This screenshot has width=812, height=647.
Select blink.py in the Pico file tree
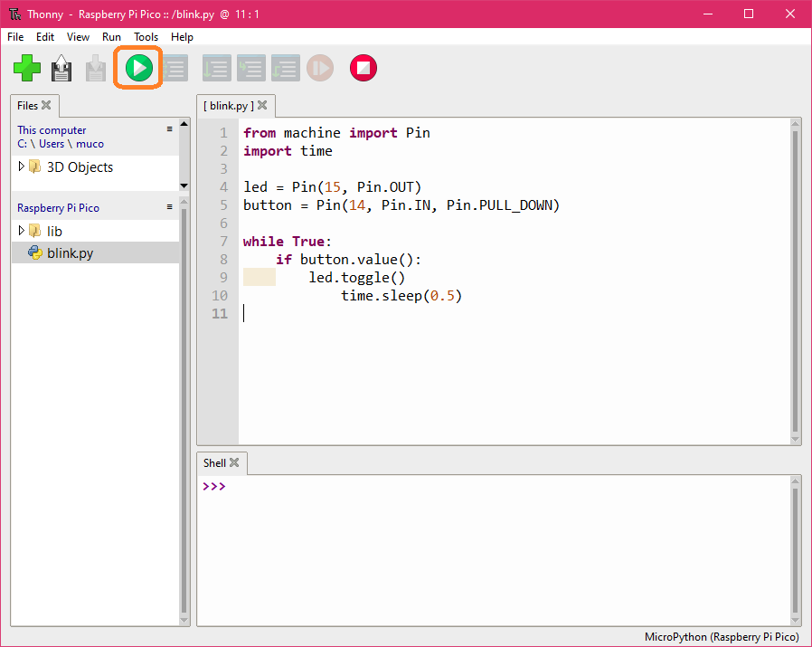(x=95, y=252)
